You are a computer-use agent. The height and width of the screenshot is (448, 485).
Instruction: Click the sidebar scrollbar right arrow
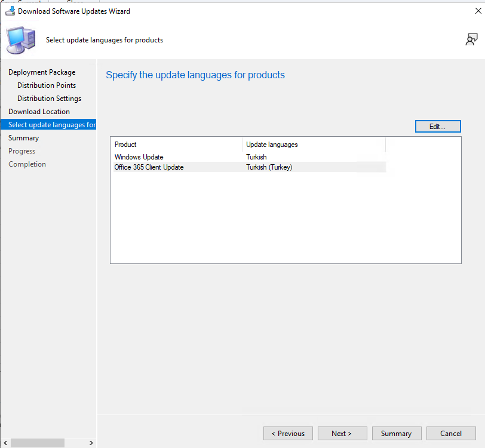coord(91,443)
